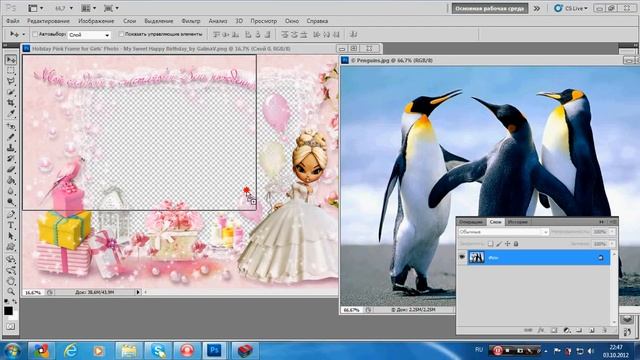The width and height of the screenshot is (640, 360).
Task: Expand workspace list chevron
Action: (x=537, y=8)
